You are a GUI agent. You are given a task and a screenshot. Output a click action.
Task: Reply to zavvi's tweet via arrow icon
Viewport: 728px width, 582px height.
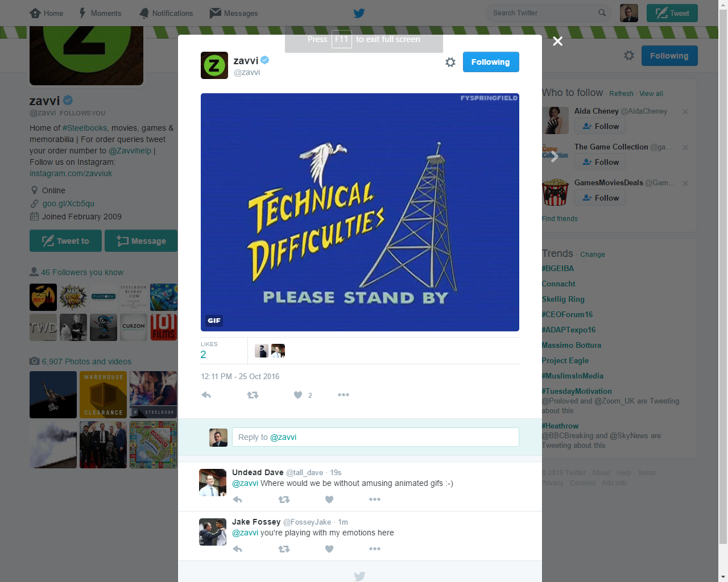point(206,395)
